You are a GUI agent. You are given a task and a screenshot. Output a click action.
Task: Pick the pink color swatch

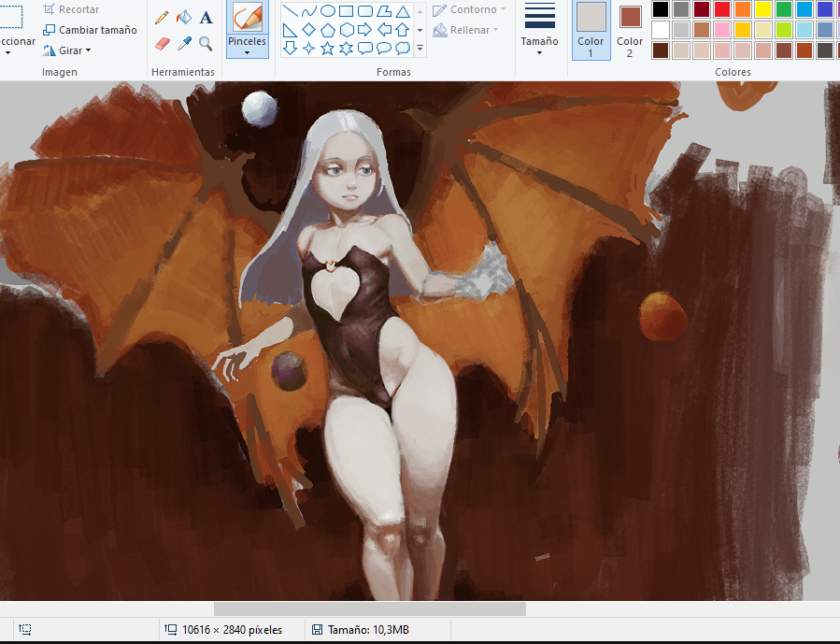pyautogui.click(x=722, y=30)
